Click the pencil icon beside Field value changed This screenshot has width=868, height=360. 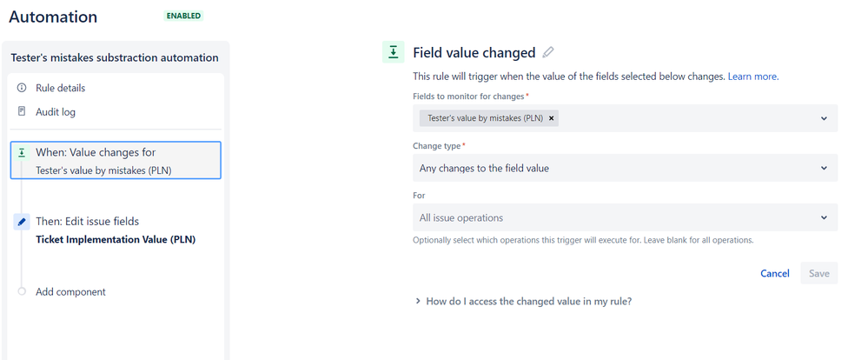click(x=548, y=53)
